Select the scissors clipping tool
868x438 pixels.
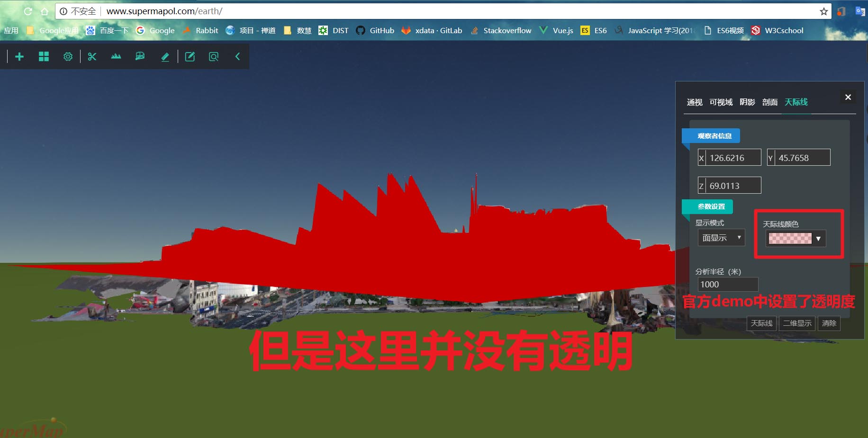click(x=92, y=57)
